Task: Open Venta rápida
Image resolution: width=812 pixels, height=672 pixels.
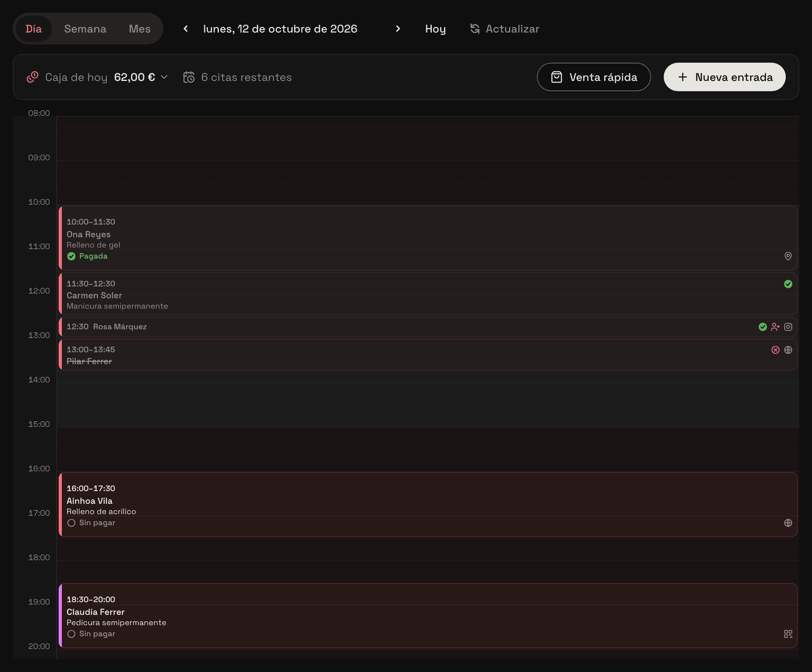Action: (594, 77)
